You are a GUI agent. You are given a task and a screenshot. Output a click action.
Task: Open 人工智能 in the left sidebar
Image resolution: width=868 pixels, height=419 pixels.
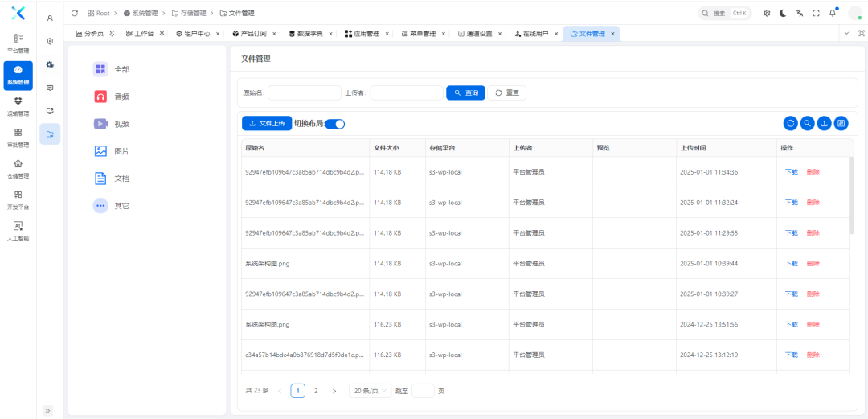[x=18, y=231]
